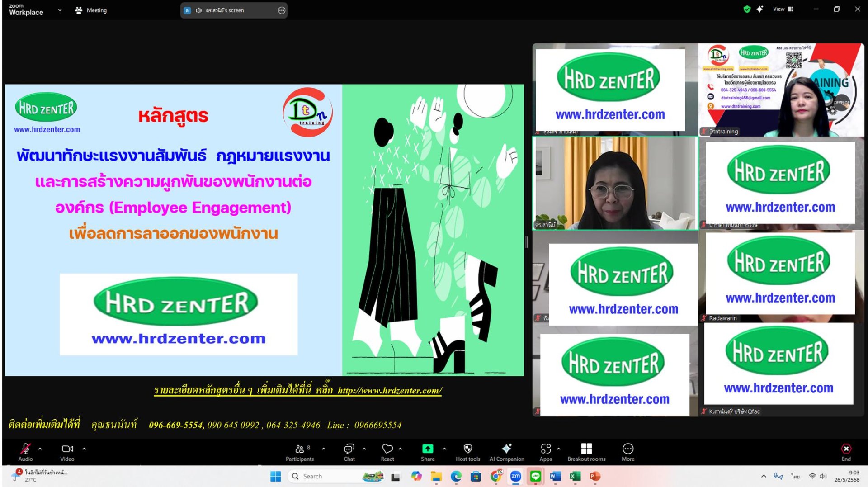Open Breakout rooms

click(586, 452)
